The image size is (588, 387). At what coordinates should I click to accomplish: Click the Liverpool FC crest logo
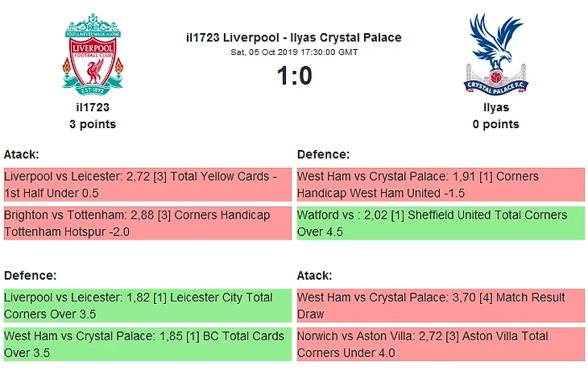[x=93, y=53]
